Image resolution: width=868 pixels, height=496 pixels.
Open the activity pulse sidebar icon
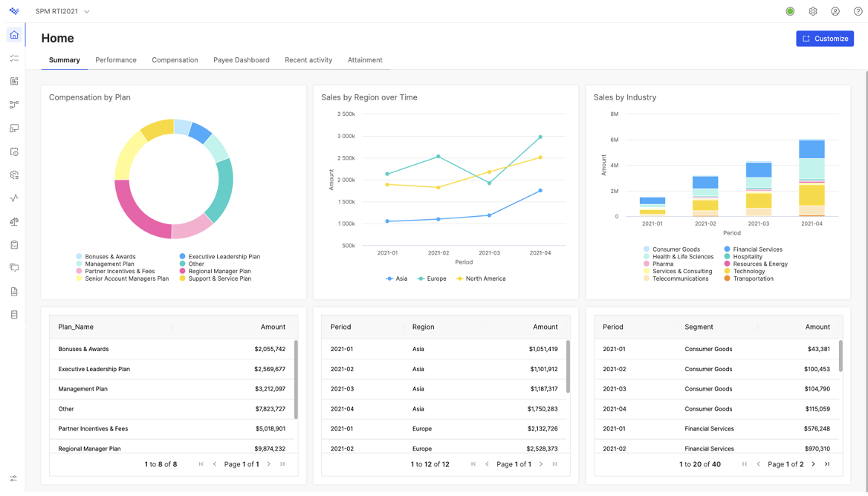pyautogui.click(x=14, y=198)
